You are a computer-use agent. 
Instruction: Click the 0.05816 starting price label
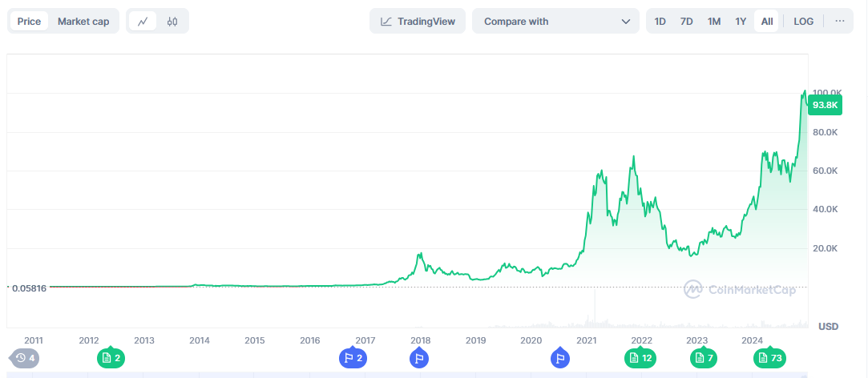click(x=30, y=288)
